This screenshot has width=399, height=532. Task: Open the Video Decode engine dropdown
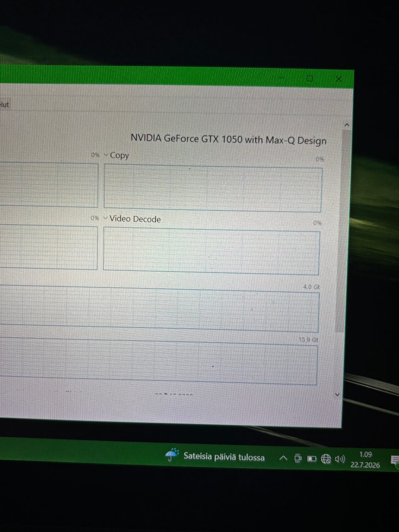tap(106, 218)
